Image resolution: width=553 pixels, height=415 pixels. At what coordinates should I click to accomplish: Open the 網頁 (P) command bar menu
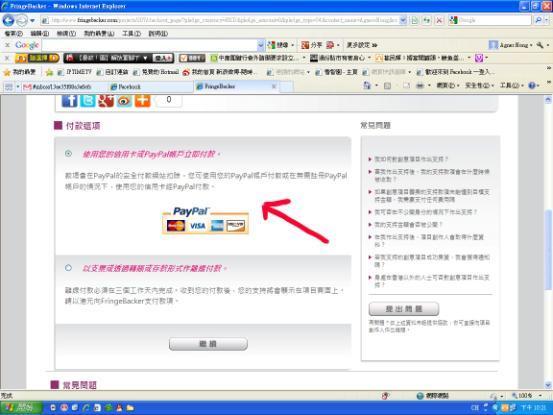pyautogui.click(x=448, y=86)
